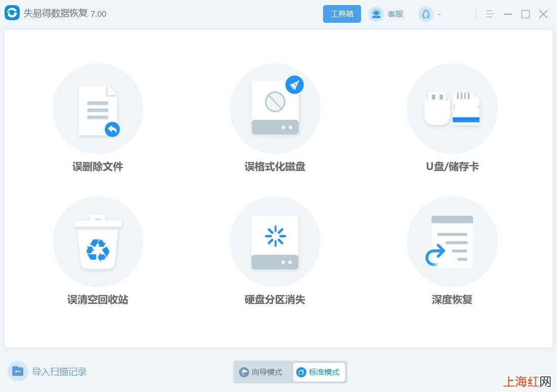Select the 误格式化磁盘 disk icon
The width and height of the screenshot is (557, 392).
pyautogui.click(x=275, y=109)
